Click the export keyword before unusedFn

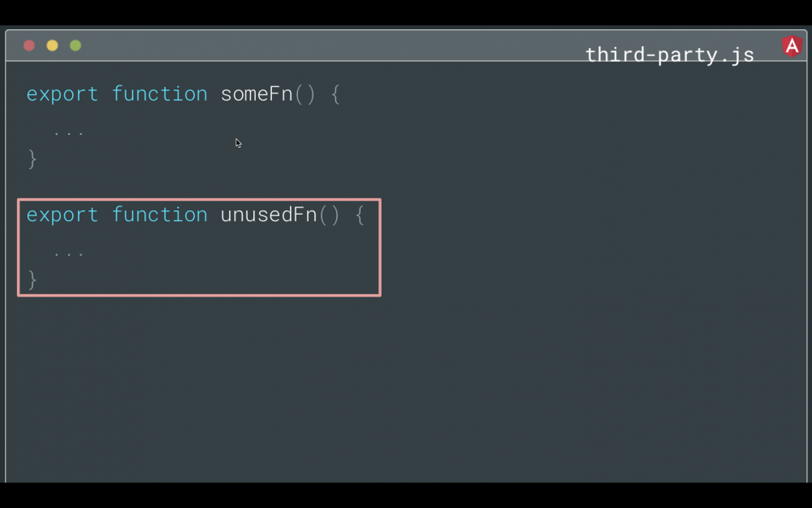coord(62,215)
